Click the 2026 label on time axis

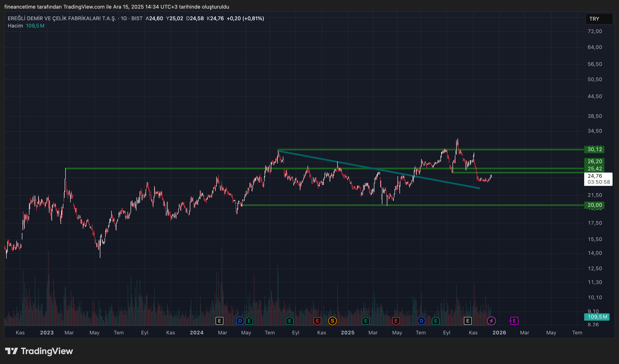499,333
